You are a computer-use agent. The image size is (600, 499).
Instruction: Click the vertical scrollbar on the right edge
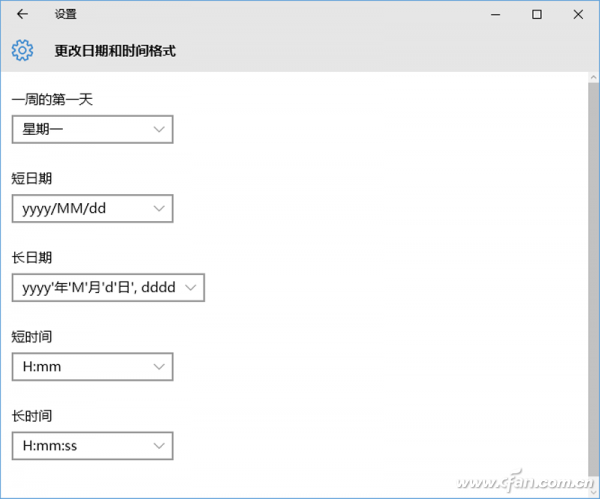click(593, 280)
